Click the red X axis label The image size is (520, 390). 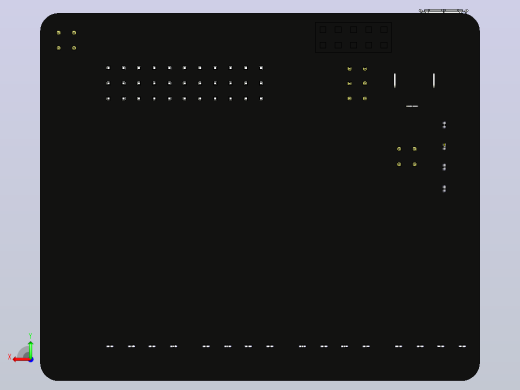click(x=9, y=357)
